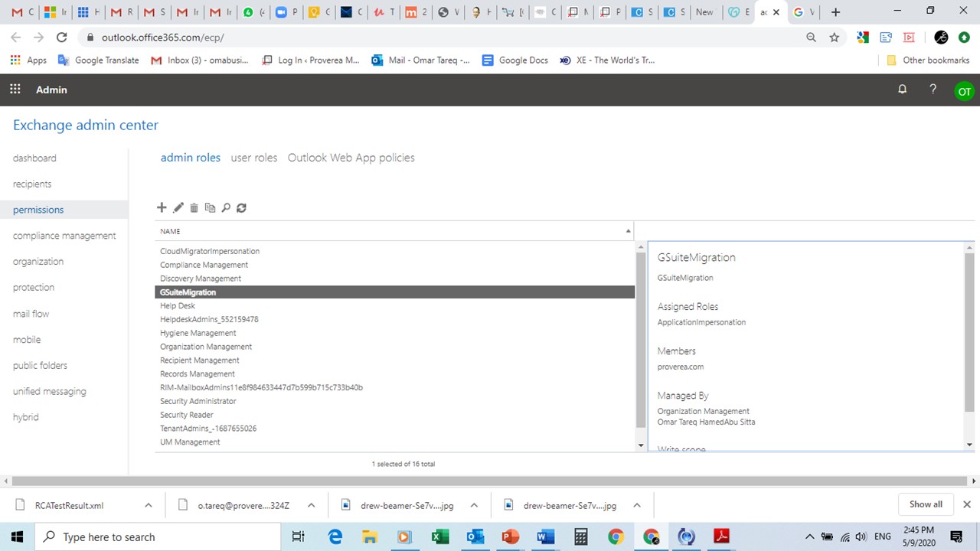
Task: Switch to the admin roles tab
Action: click(x=191, y=158)
